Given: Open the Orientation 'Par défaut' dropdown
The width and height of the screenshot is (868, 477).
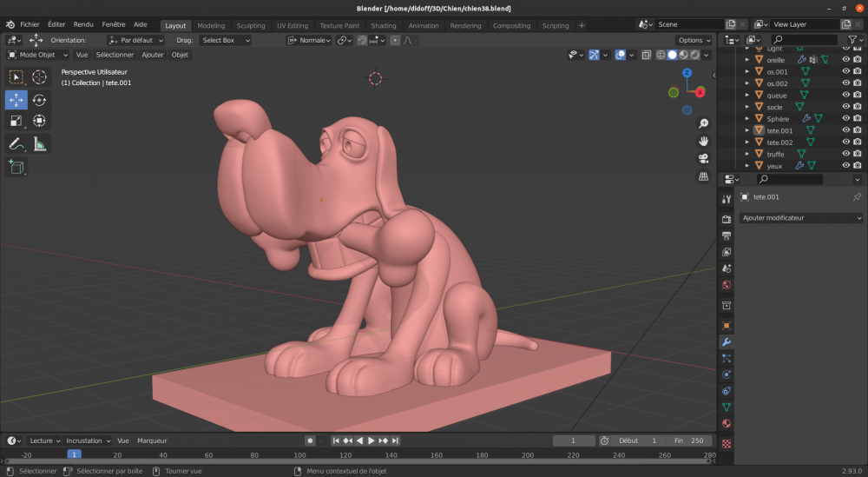Looking at the screenshot, I should [x=136, y=41].
